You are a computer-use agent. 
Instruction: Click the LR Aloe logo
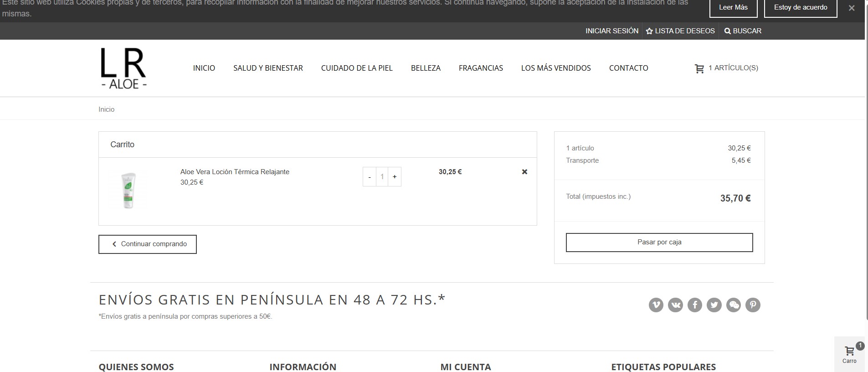pos(123,68)
